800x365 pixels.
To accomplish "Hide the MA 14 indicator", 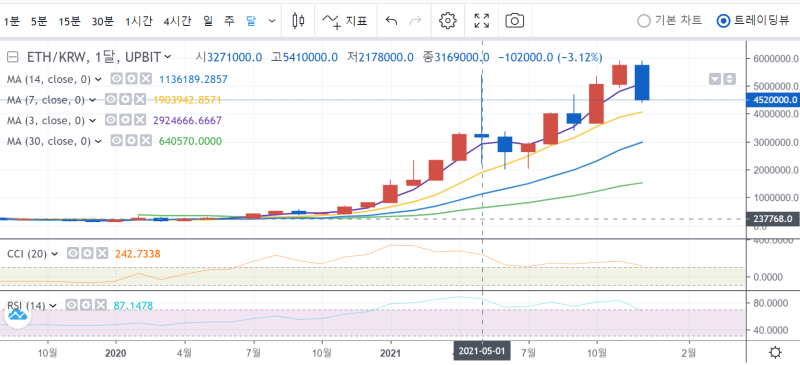I will (117, 79).
